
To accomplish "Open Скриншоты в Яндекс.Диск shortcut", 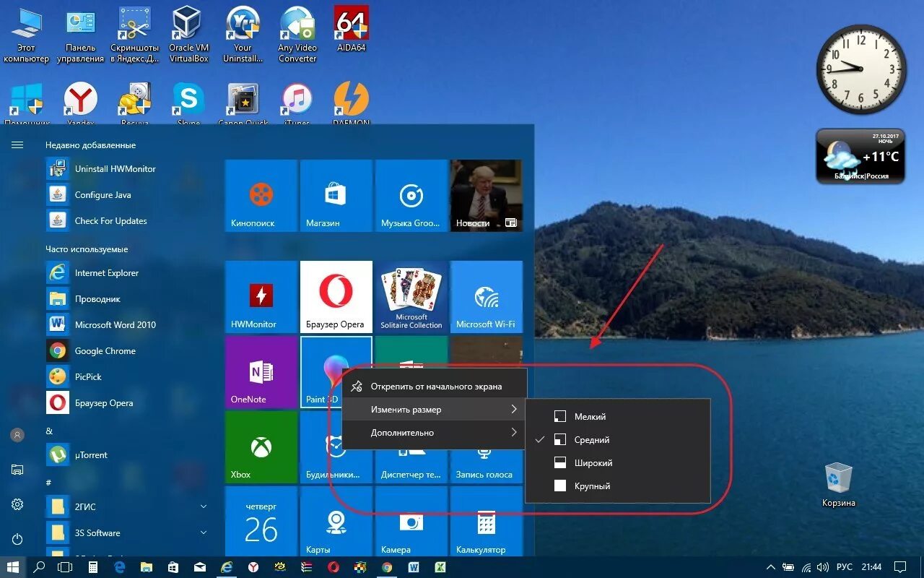I will (134, 35).
